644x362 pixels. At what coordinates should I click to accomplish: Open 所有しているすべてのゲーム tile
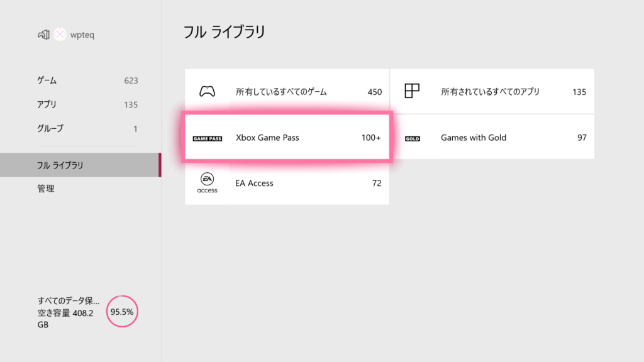[x=287, y=91]
